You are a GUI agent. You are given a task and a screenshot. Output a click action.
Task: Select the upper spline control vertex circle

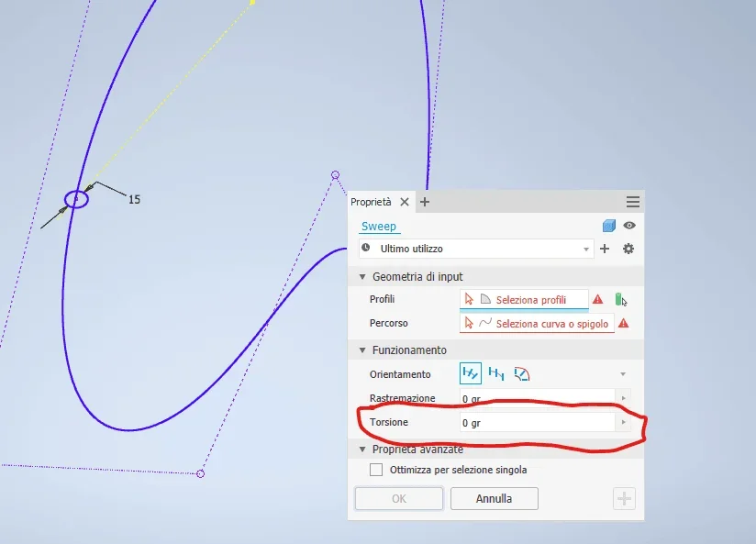point(335,174)
